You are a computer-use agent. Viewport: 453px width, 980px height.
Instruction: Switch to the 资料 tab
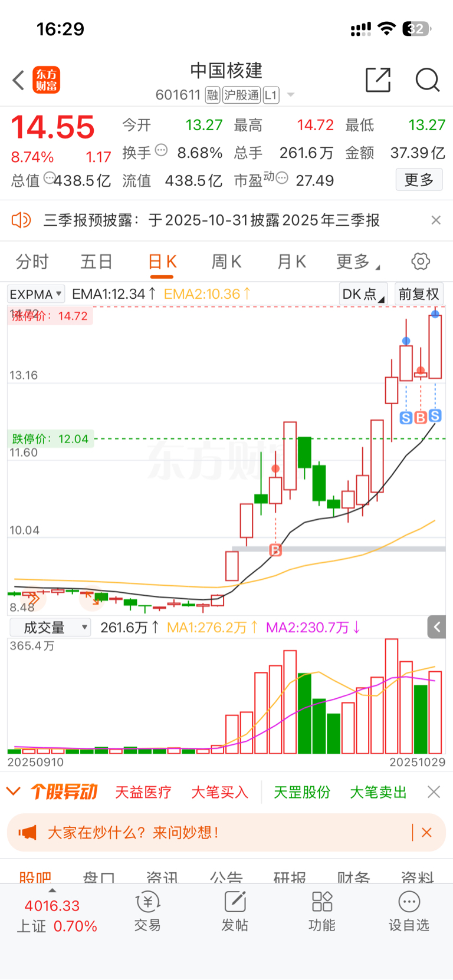pos(417,877)
